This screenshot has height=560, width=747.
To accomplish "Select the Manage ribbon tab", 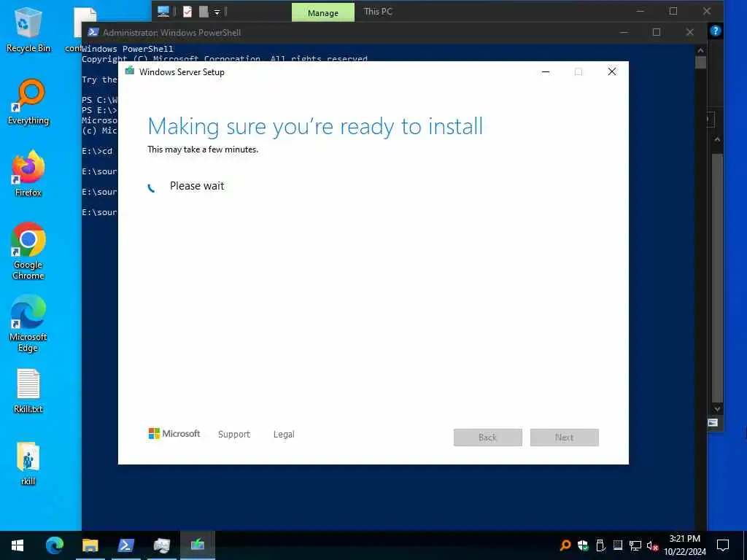I will [323, 12].
